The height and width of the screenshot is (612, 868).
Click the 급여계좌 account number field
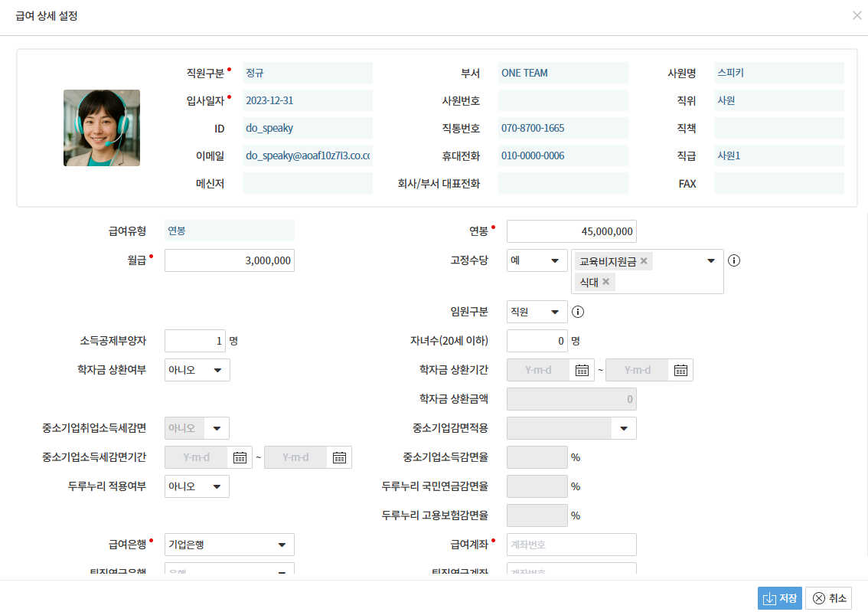[571, 545]
